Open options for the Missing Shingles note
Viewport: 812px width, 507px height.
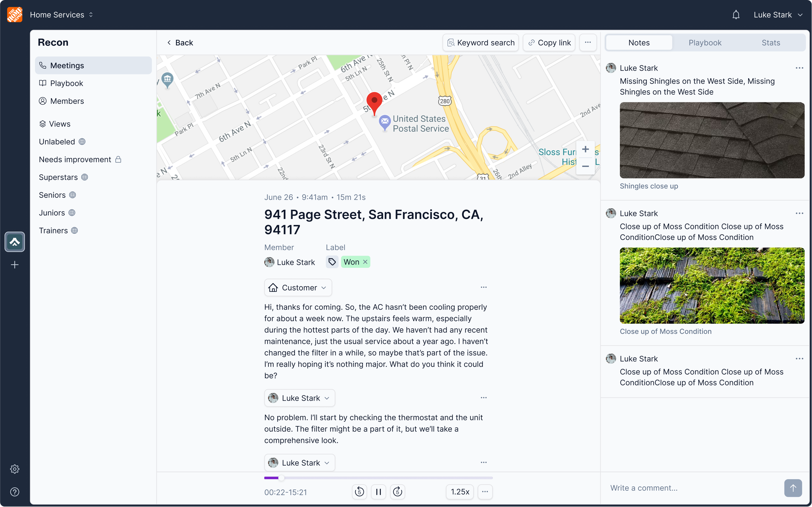click(799, 68)
